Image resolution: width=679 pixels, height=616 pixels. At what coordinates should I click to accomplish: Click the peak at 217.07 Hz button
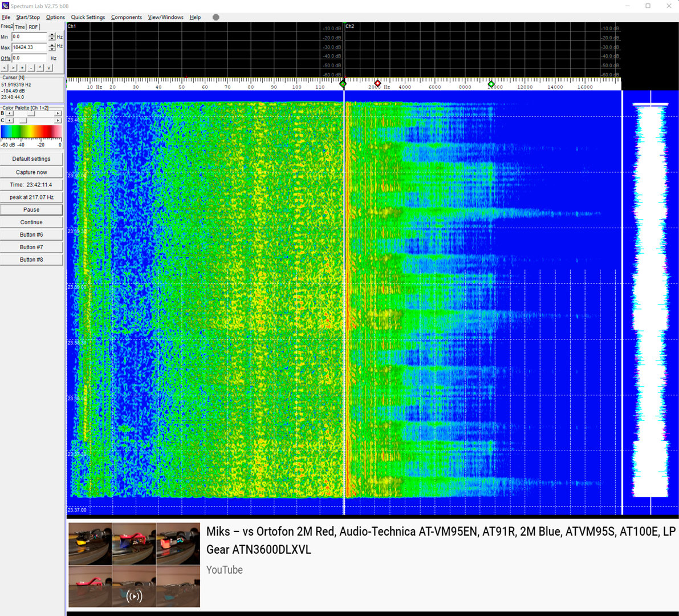(x=31, y=197)
